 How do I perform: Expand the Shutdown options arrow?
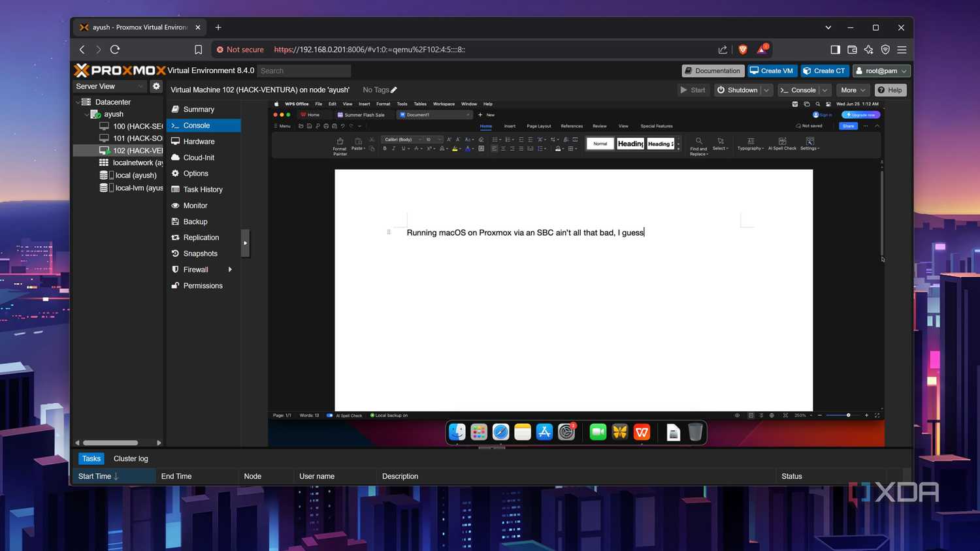pyautogui.click(x=767, y=90)
